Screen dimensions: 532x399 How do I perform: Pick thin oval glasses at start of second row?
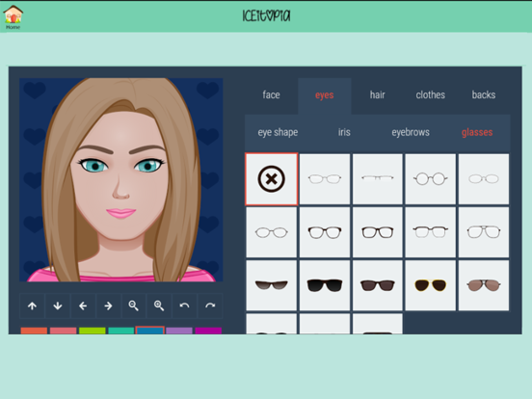coord(272,232)
